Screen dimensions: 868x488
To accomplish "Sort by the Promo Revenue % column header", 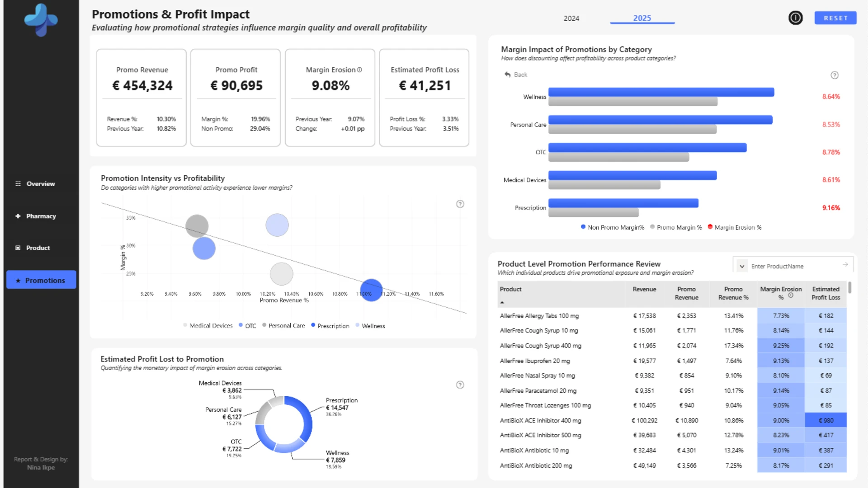I will [733, 293].
